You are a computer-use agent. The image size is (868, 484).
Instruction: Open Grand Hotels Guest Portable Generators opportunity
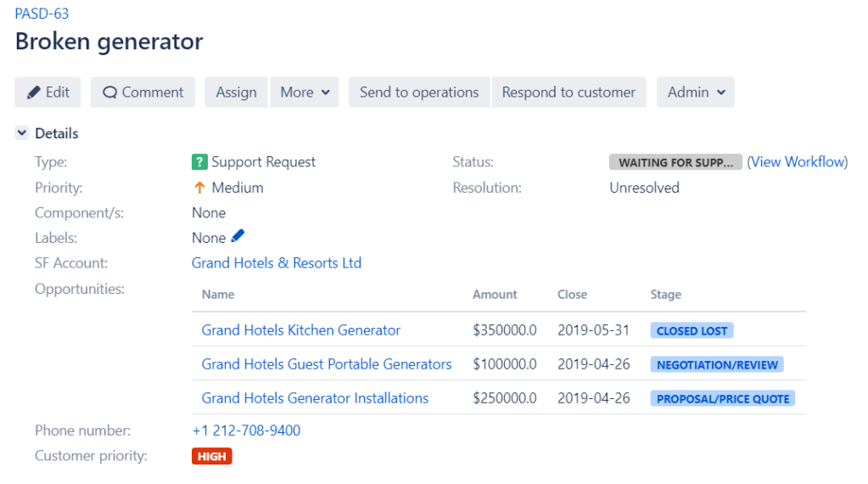326,364
